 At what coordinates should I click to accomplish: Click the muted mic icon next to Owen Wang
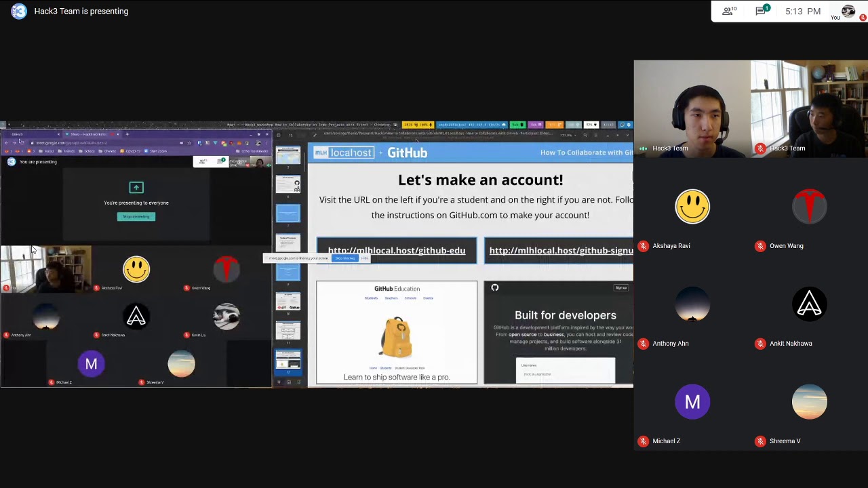760,246
